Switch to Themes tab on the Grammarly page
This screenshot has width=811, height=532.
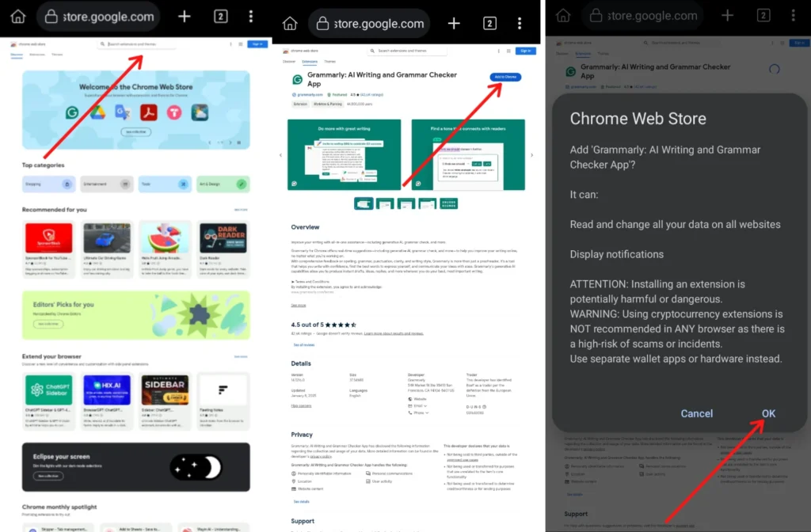tap(329, 61)
